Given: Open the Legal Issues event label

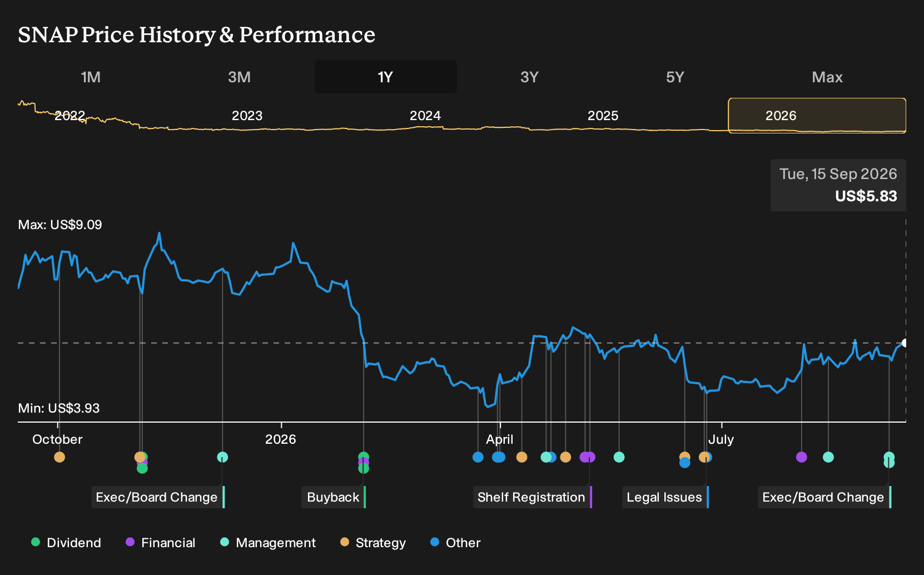Looking at the screenshot, I should coord(665,497).
